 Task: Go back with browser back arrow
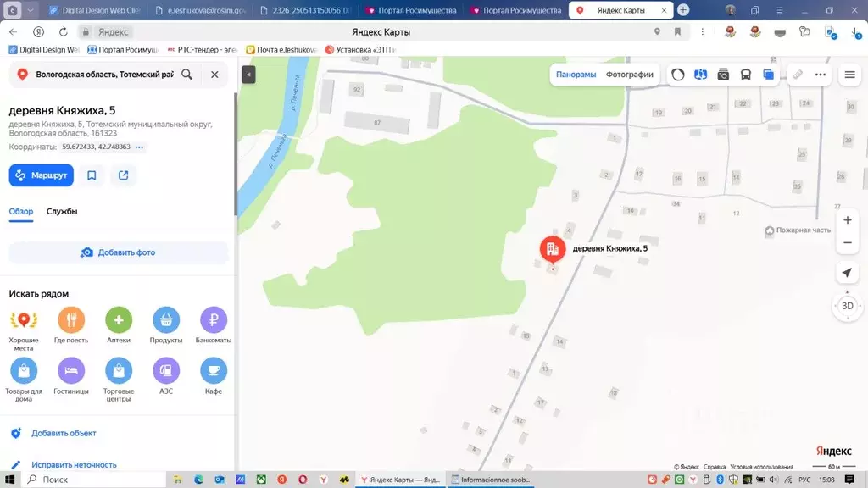pos(14,32)
